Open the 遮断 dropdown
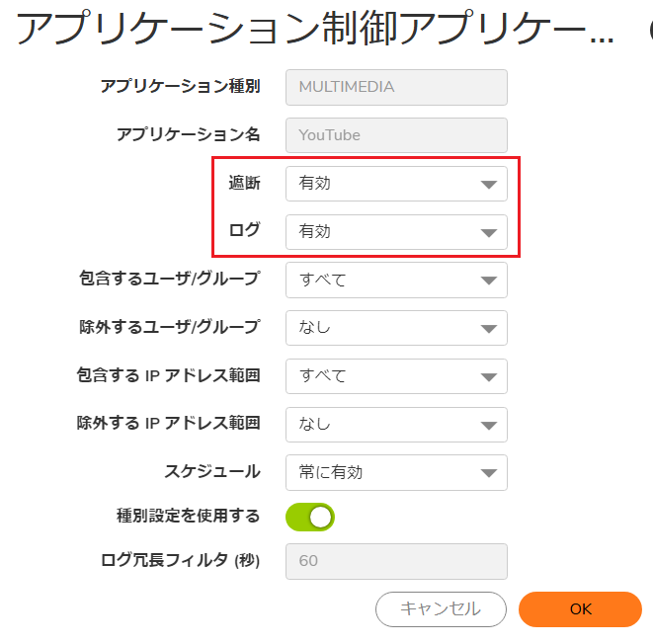 [x=396, y=184]
